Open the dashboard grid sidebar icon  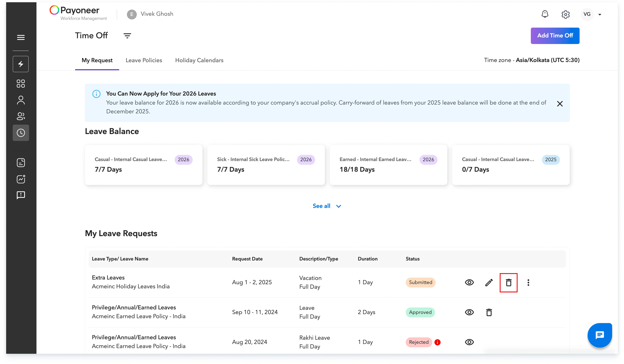(21, 84)
